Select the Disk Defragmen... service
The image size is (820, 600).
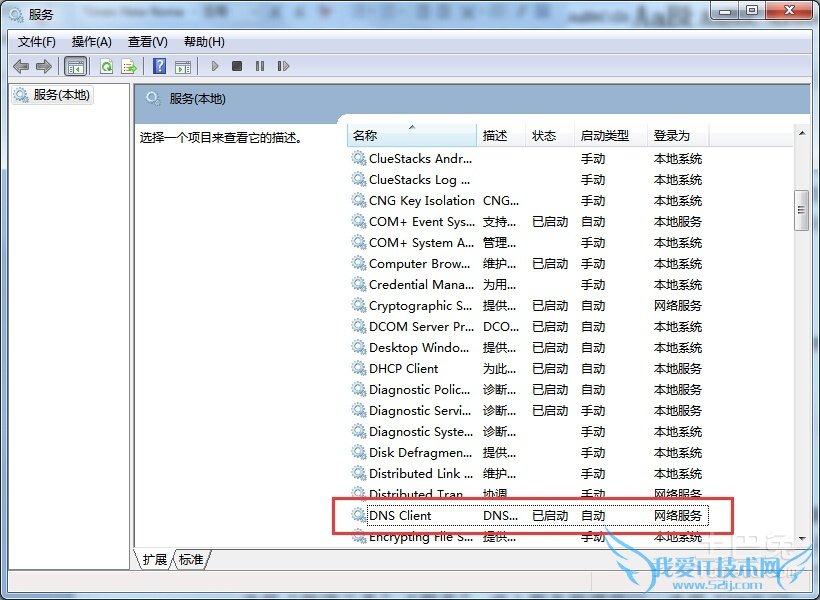[528, 452]
